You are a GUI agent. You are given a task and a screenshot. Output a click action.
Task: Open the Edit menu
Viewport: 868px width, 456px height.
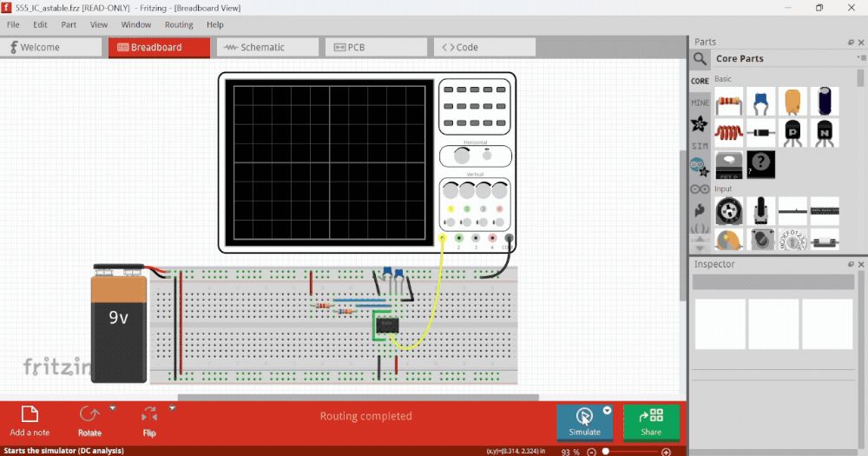point(40,24)
